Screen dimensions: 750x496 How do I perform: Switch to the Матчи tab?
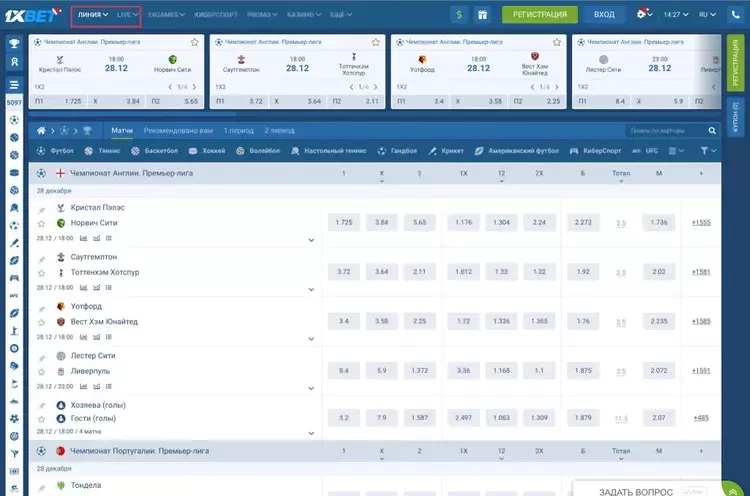pos(122,131)
